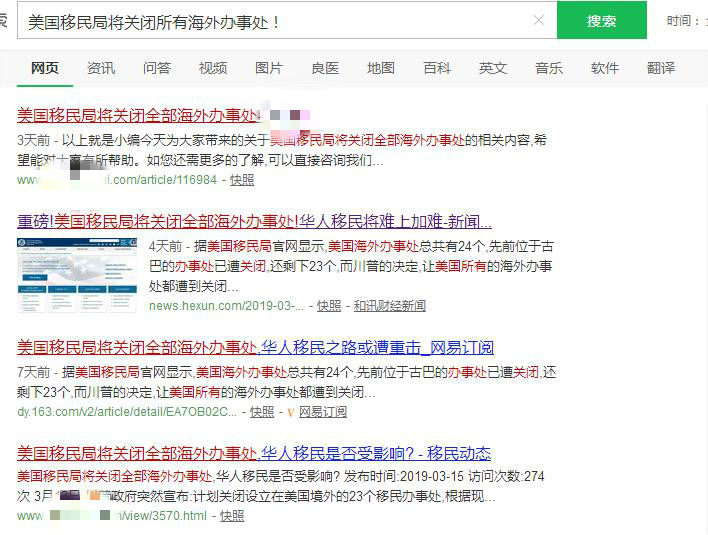Open the 图片 tab
This screenshot has width=708, height=535.
(x=269, y=68)
